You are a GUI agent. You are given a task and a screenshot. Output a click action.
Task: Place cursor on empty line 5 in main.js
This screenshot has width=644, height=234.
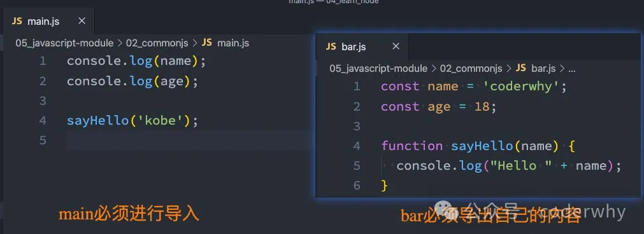coord(189,141)
